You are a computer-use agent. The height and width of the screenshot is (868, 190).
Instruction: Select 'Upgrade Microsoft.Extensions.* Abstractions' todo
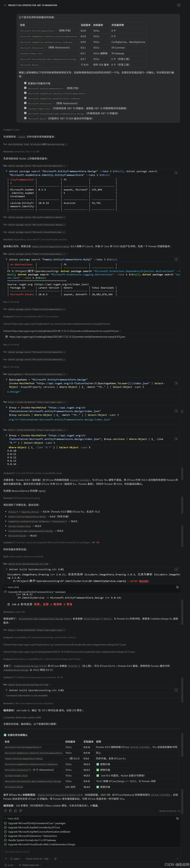[32, 836]
